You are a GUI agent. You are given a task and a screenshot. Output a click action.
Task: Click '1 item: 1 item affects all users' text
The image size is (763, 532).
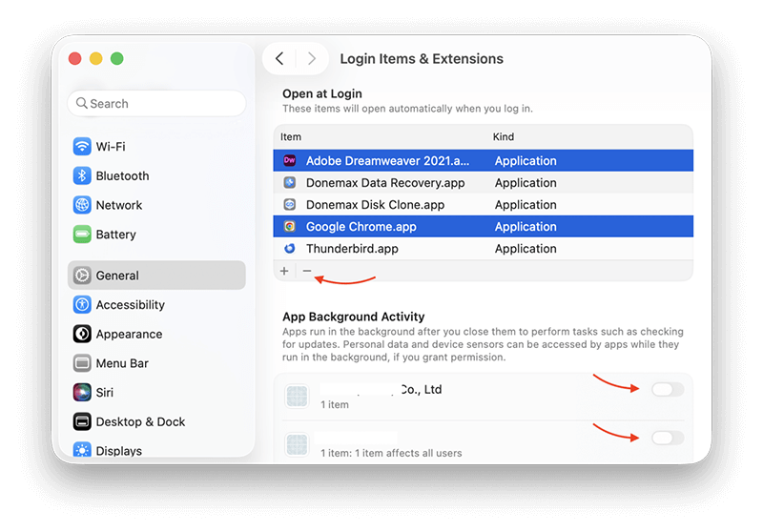tap(391, 453)
